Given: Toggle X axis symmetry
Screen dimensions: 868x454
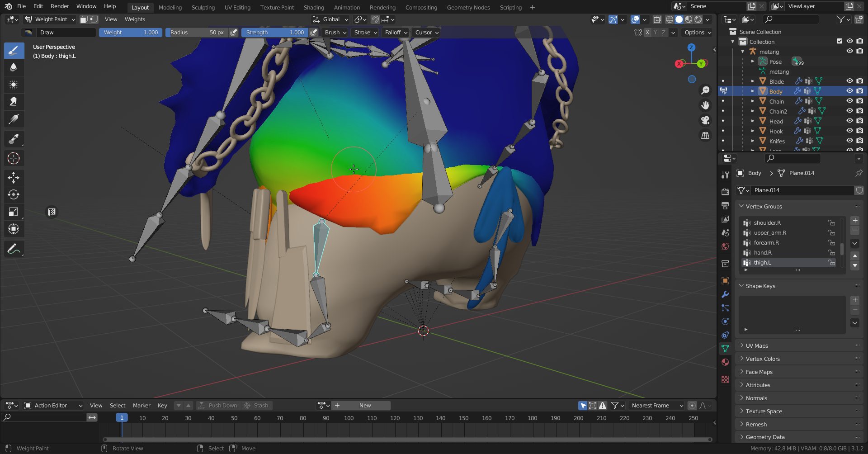Looking at the screenshot, I should [x=647, y=33].
